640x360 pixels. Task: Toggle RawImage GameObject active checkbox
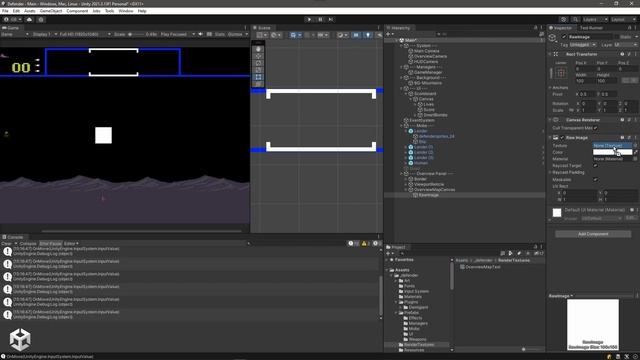[564, 37]
